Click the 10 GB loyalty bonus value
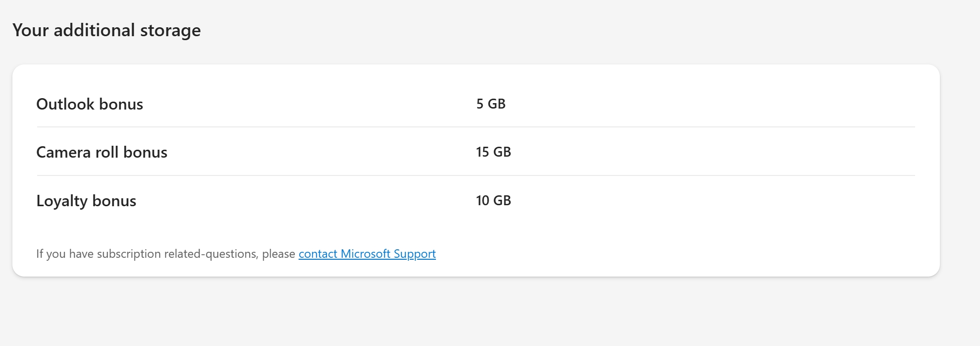Viewport: 980px width, 346px height. [493, 201]
